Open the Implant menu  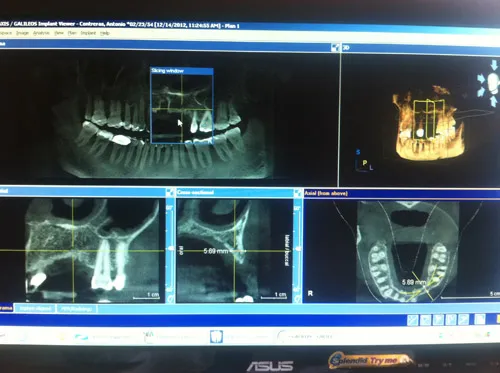(x=88, y=33)
